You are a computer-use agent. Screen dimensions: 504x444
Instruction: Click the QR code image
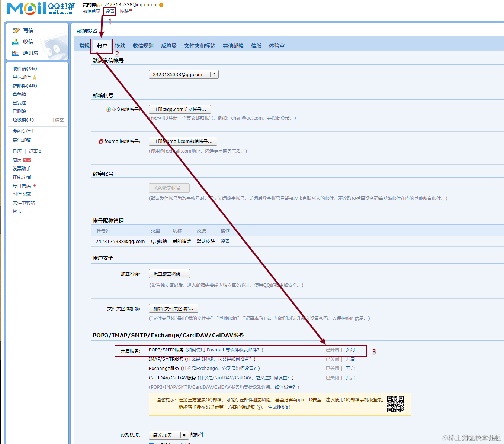(395, 404)
